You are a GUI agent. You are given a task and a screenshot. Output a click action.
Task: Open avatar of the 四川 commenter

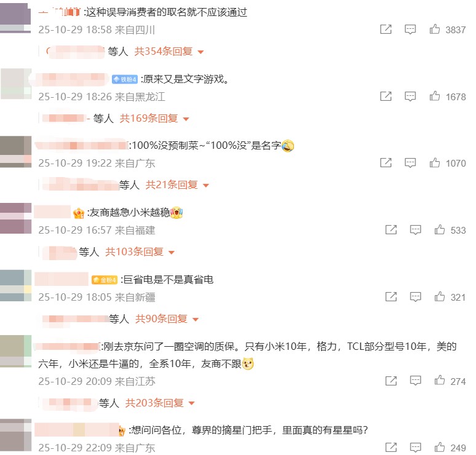(15, 17)
